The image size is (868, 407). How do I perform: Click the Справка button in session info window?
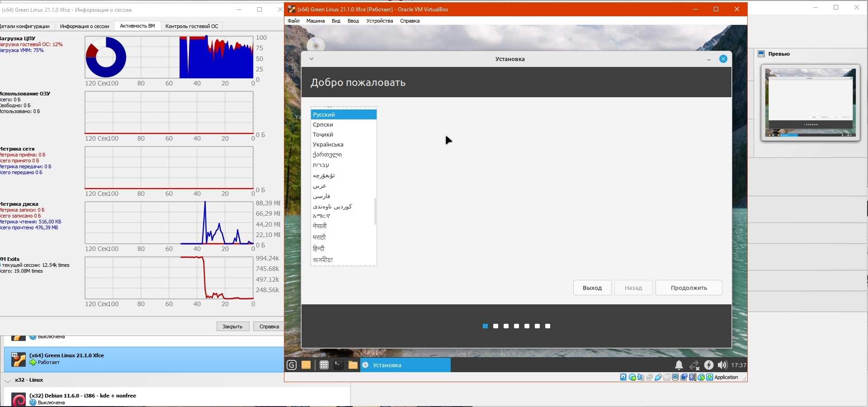[x=269, y=327]
